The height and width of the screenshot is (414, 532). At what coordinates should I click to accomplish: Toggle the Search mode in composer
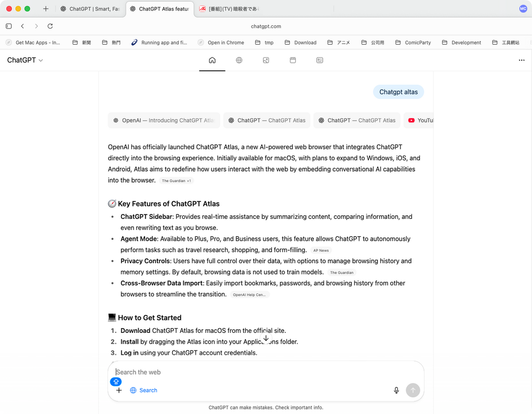click(x=143, y=390)
